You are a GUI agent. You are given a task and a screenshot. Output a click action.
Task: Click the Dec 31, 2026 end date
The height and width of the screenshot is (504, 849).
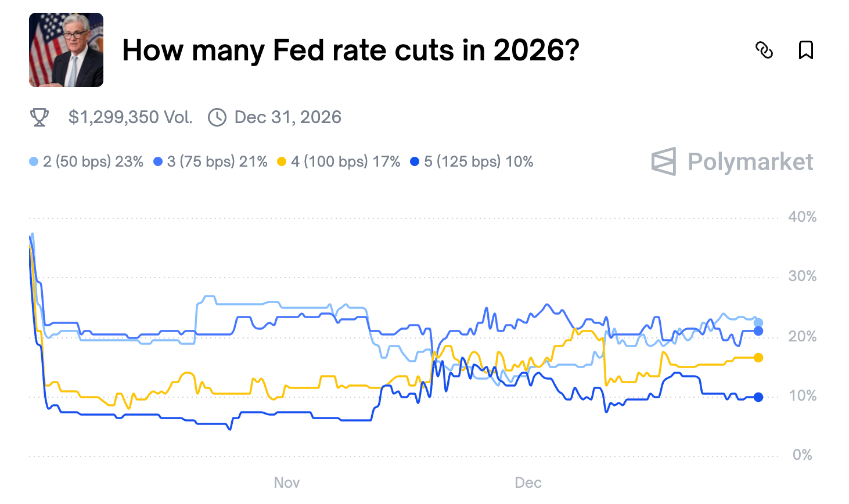[288, 117]
